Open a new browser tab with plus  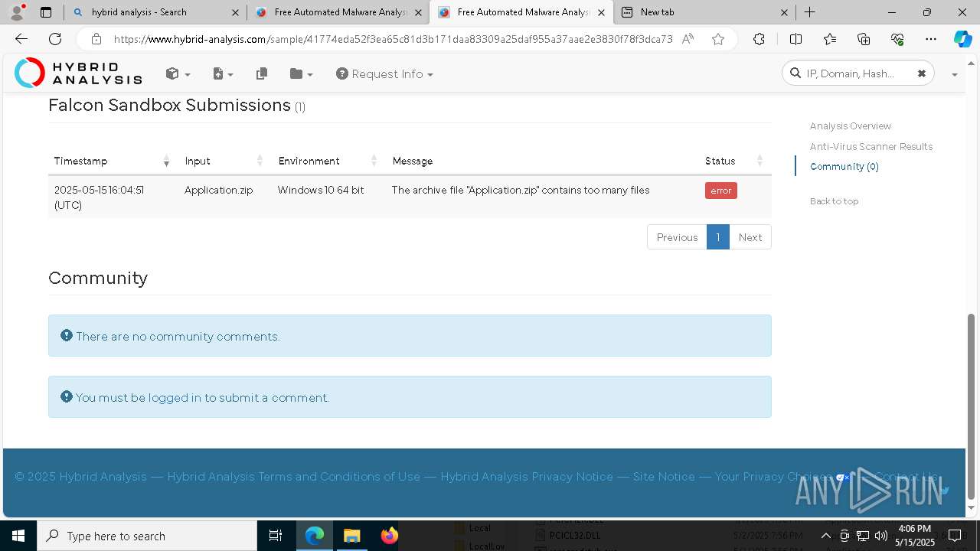(x=809, y=12)
